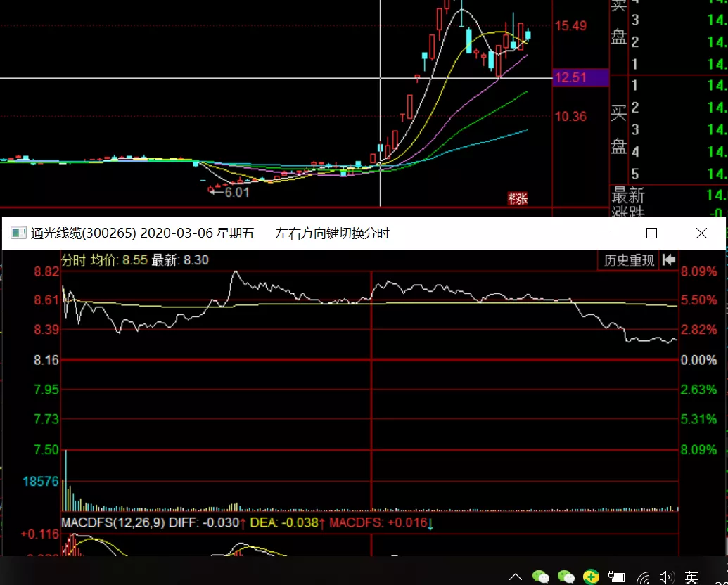
Task: Click the window icon before 通光线缆 title
Action: click(18, 233)
